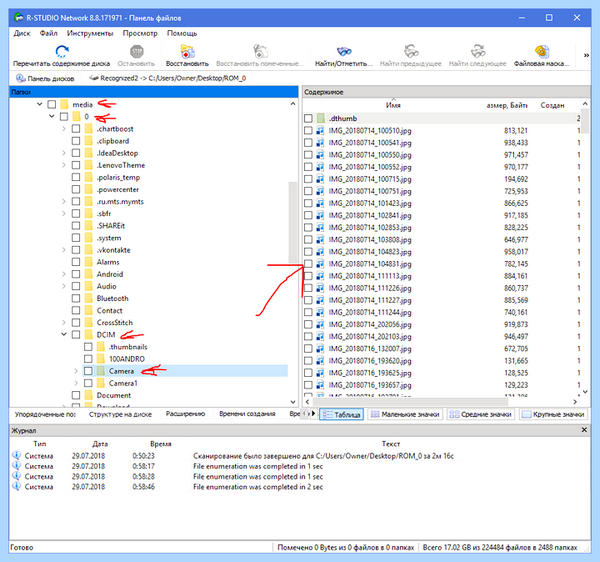600x562 pixels.
Task: Click the info icon of the 0:50:23 log entry
Action: pos(16,455)
